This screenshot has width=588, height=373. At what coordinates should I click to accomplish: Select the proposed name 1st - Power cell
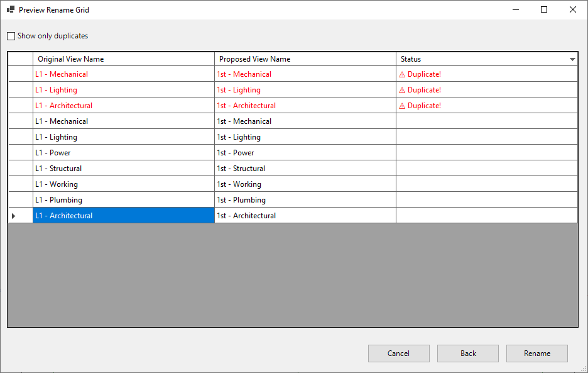(x=305, y=153)
